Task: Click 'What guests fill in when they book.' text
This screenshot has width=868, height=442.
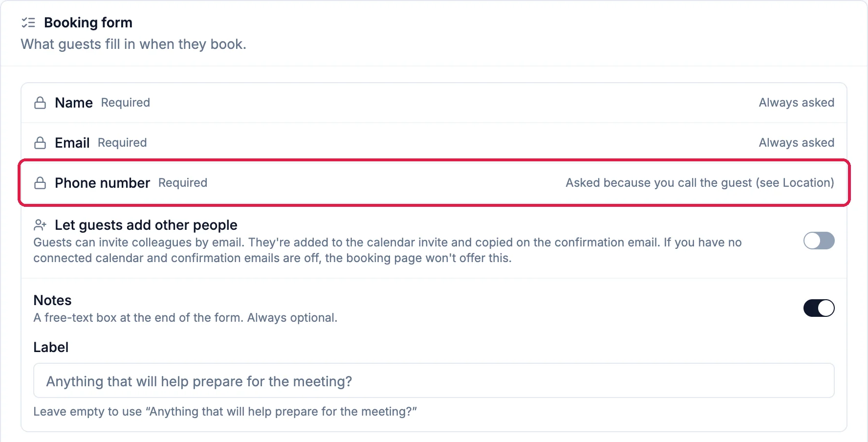Action: click(133, 44)
